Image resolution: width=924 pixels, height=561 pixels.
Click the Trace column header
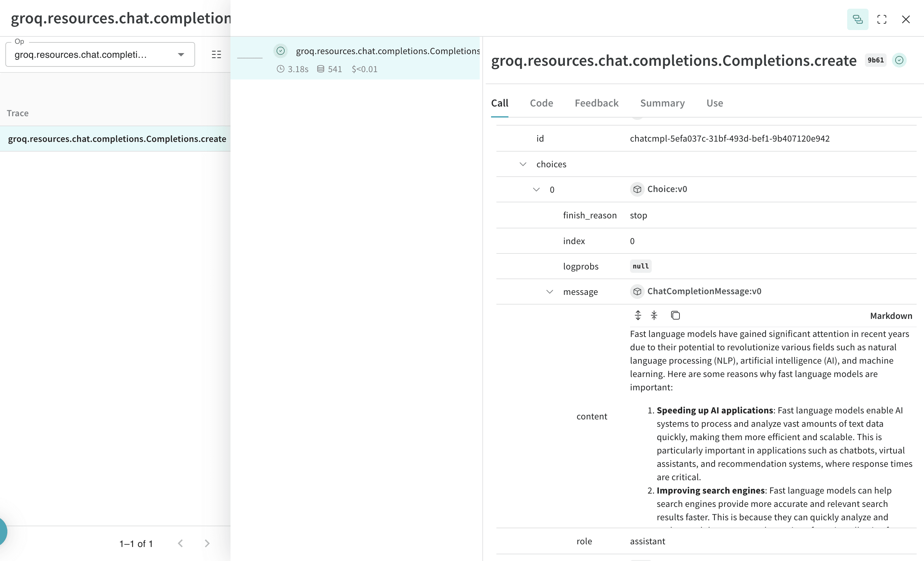(x=18, y=113)
